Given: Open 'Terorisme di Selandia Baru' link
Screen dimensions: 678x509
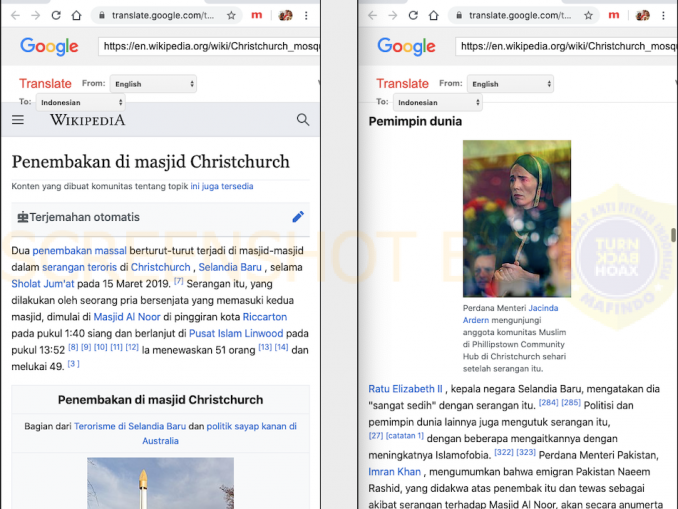Looking at the screenshot, I should (130, 426).
